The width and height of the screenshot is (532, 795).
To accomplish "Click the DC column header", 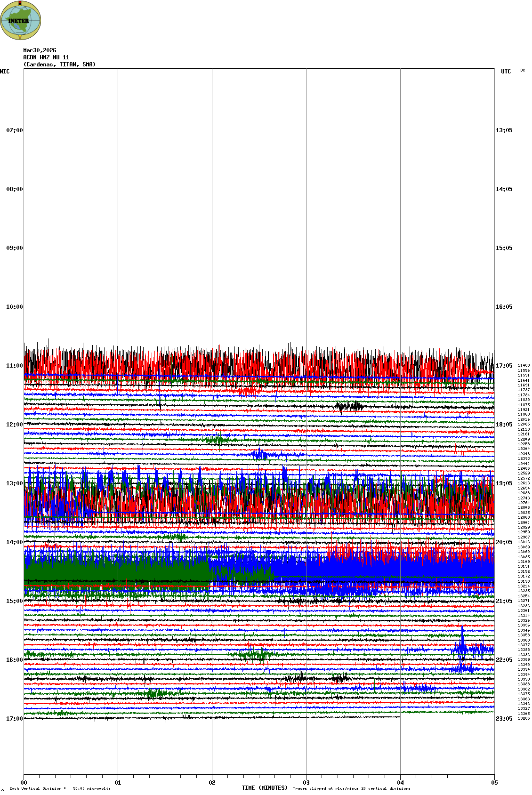I will [x=523, y=70].
